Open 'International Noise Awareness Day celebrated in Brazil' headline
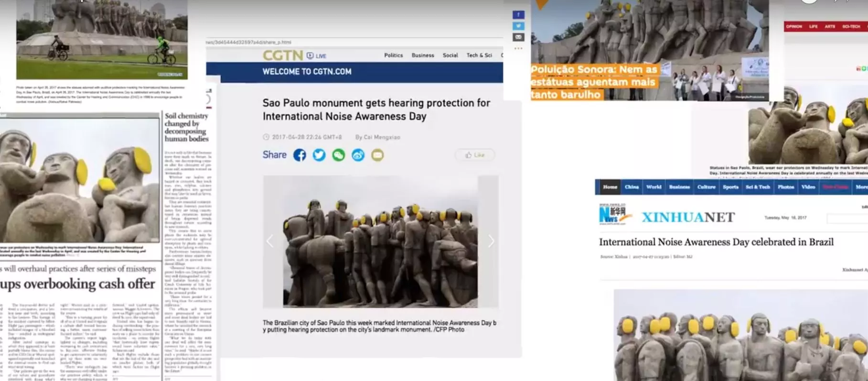This screenshot has height=381, width=868. 716,242
